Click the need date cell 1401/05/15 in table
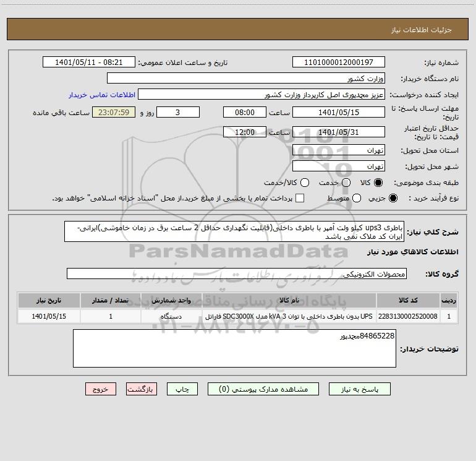The image size is (476, 461). click(49, 316)
